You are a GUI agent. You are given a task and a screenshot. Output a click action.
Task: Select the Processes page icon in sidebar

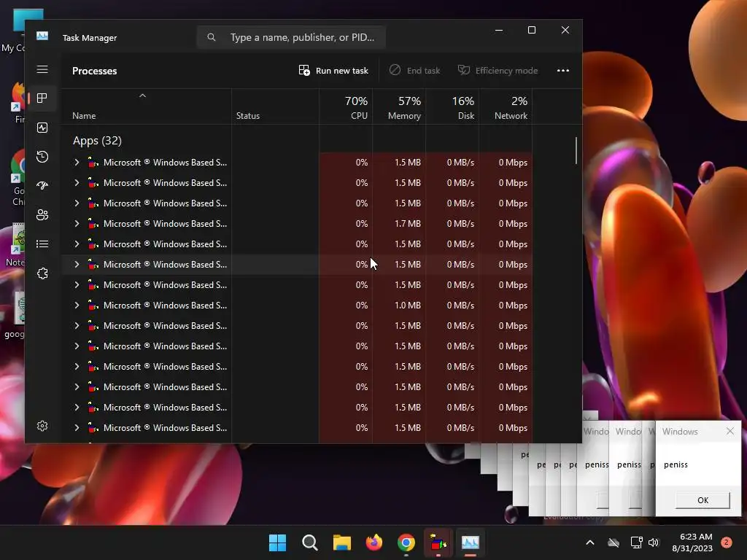[x=42, y=98]
